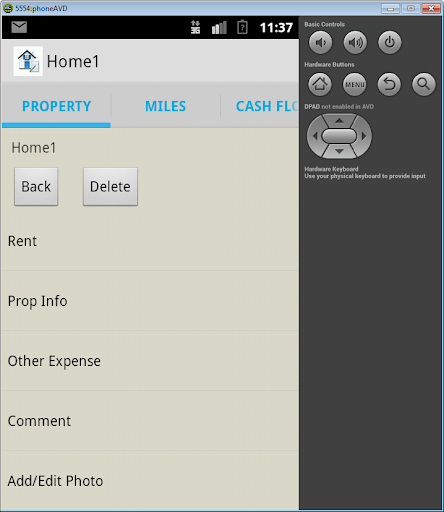Open the Rent list item
This screenshot has height=512, width=444.
[150, 241]
